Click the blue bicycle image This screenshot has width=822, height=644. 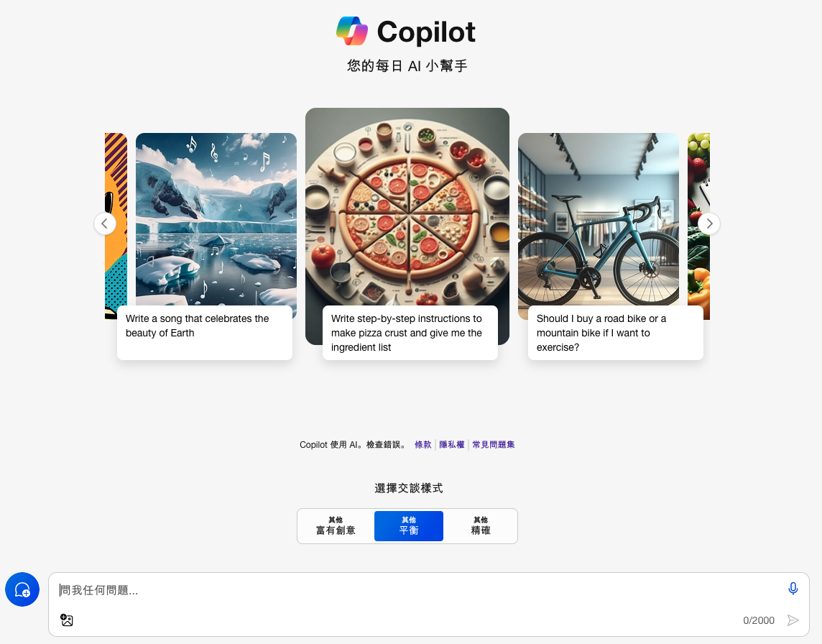coord(598,219)
